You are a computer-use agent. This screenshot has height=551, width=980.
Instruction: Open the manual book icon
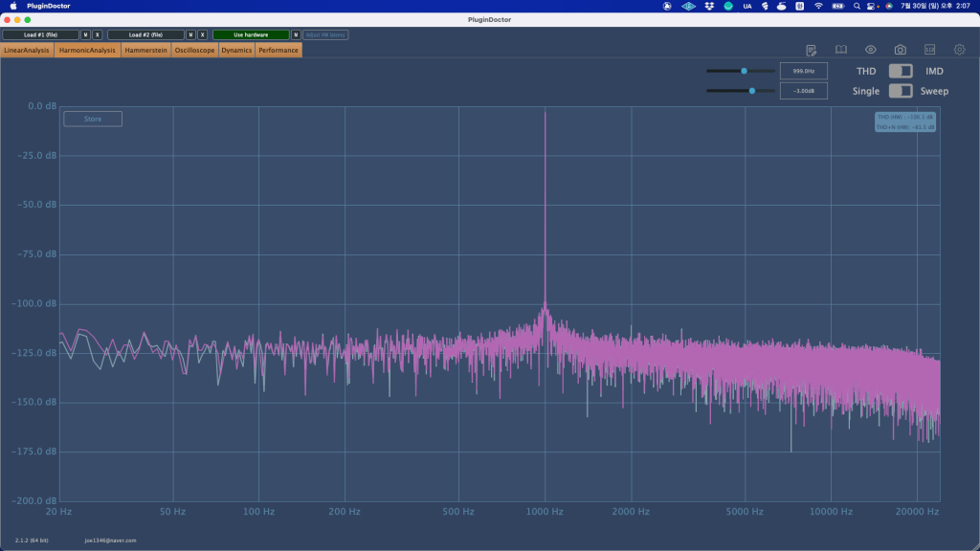coord(841,50)
